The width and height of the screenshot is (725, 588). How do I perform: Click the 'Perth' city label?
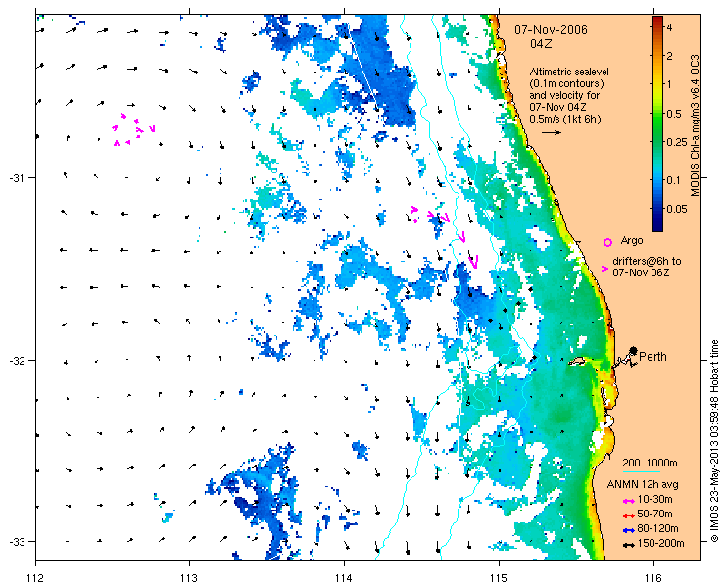tap(652, 357)
